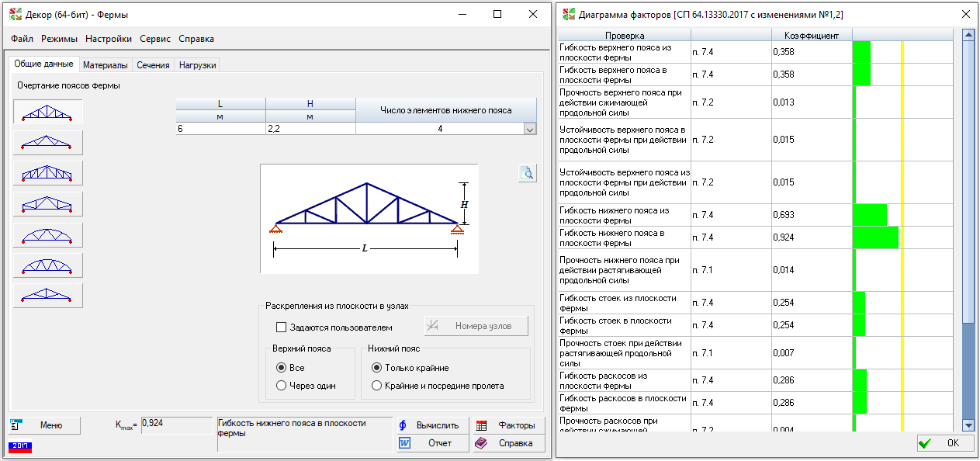Confirm the factor diagram with OK
Viewport: 980px width, 461px height.
click(942, 443)
